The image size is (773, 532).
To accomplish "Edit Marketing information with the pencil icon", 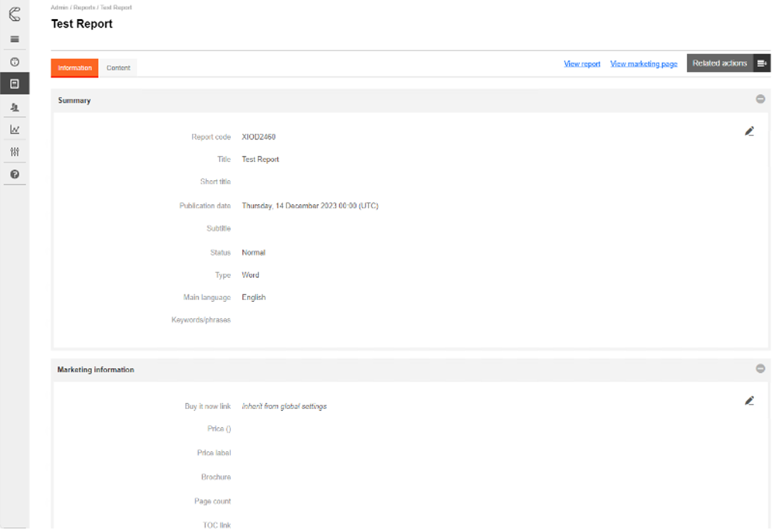I will [749, 400].
